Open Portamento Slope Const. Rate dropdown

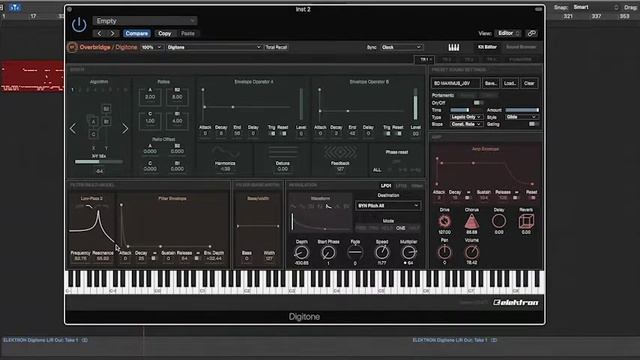coord(466,124)
